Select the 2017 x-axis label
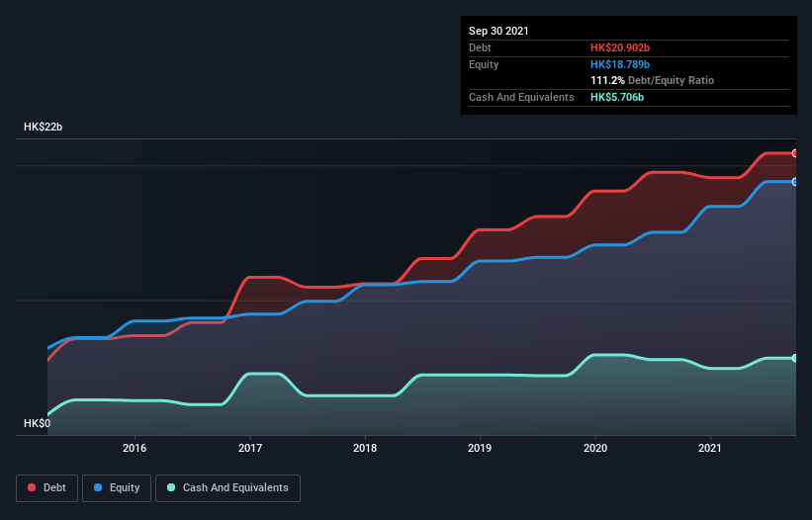812x520 pixels. coord(250,448)
